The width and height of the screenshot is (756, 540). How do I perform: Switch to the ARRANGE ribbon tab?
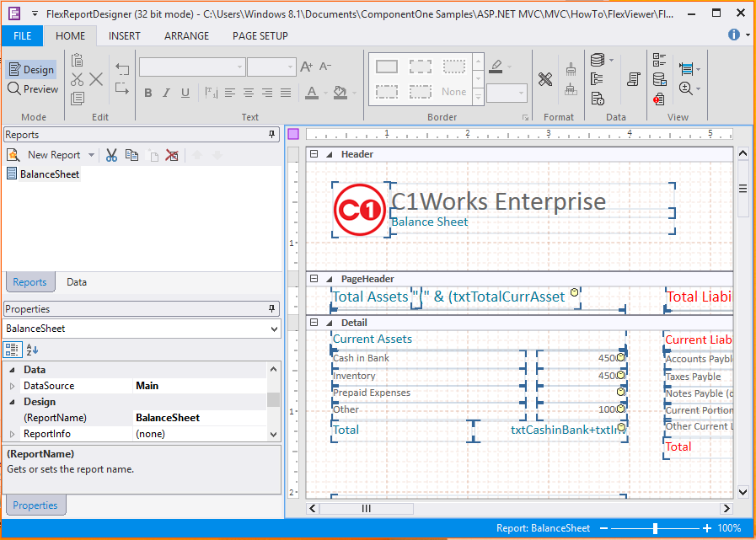(186, 36)
